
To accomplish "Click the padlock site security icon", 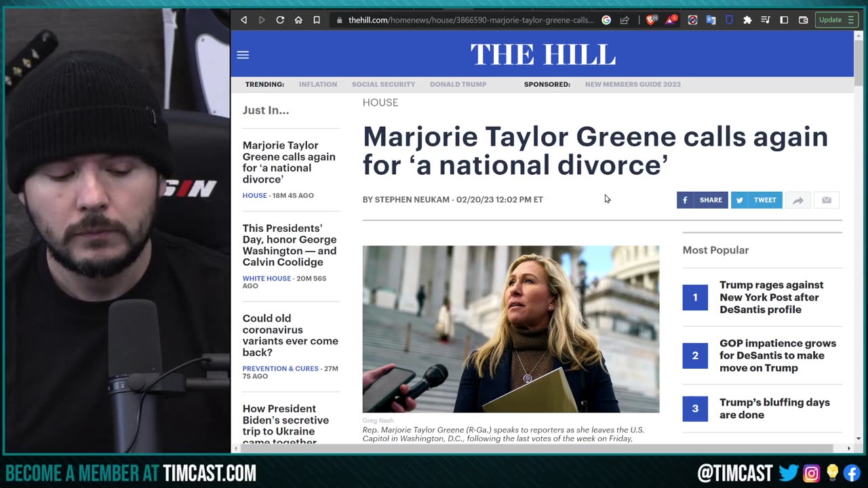I will coord(340,20).
